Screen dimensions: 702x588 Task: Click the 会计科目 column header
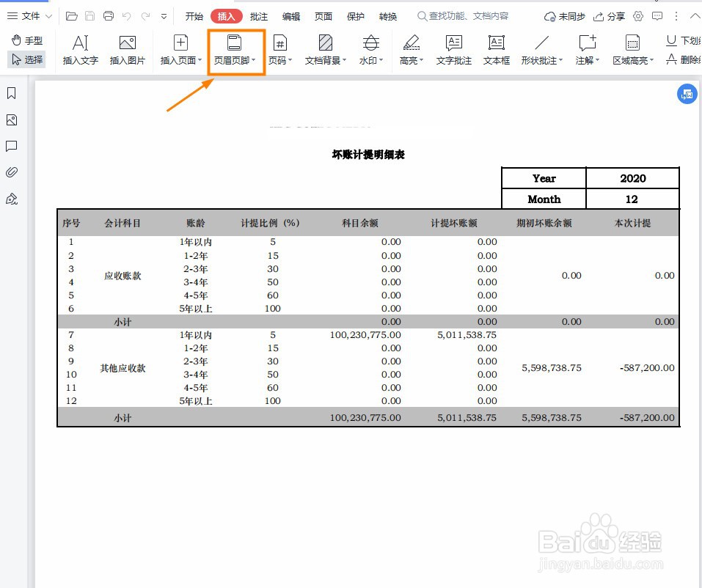[x=123, y=223]
